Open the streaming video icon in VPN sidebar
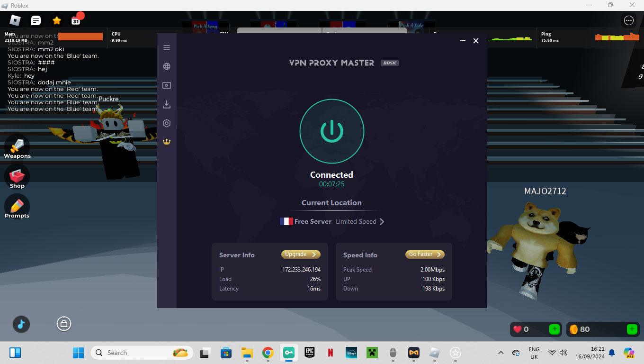This screenshot has width=644, height=364. (x=167, y=85)
